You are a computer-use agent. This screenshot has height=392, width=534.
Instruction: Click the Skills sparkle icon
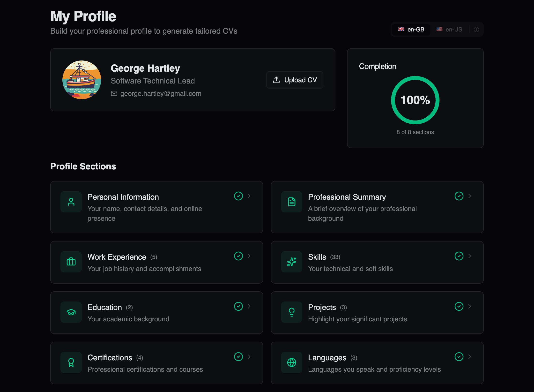(292, 262)
